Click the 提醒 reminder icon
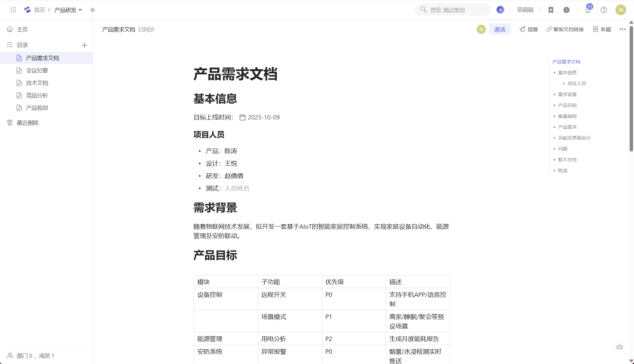634x364 pixels. click(x=528, y=29)
